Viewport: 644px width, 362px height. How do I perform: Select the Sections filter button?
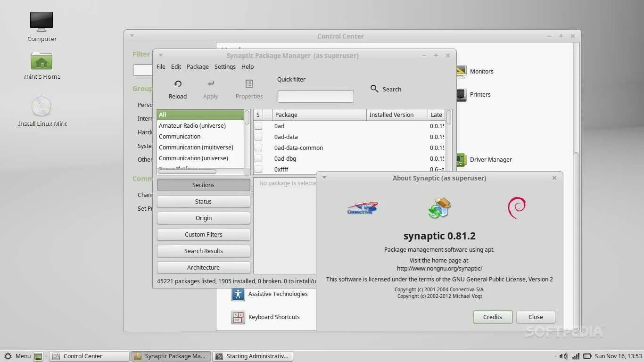pyautogui.click(x=203, y=185)
